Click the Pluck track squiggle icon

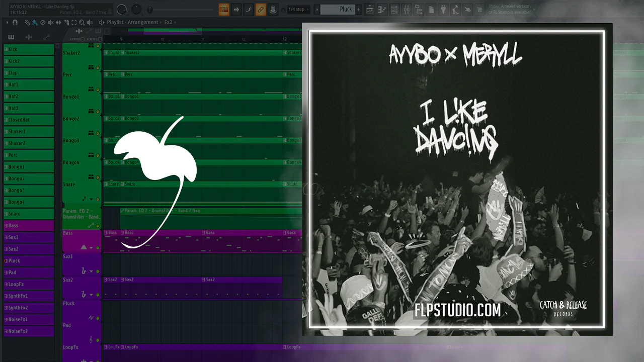click(91, 318)
